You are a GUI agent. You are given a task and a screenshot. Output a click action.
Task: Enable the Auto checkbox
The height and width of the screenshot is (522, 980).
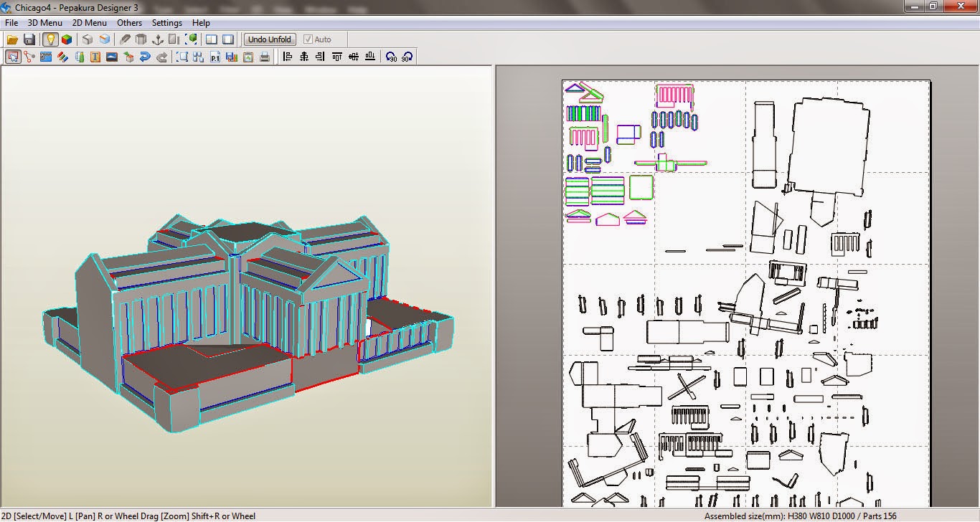pos(308,39)
